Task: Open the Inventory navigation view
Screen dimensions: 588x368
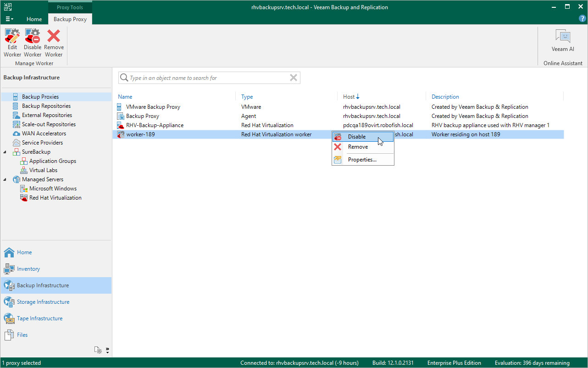Action: coord(56,269)
